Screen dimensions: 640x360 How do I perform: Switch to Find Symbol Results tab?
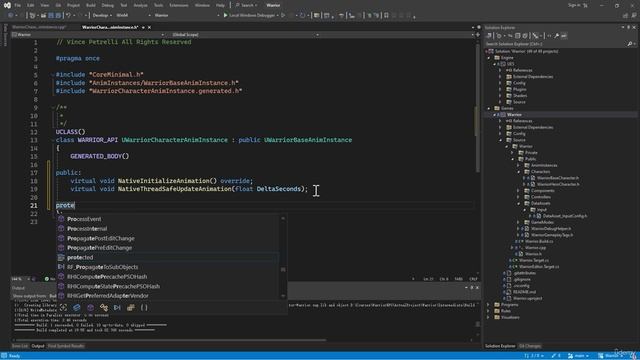click(66, 346)
